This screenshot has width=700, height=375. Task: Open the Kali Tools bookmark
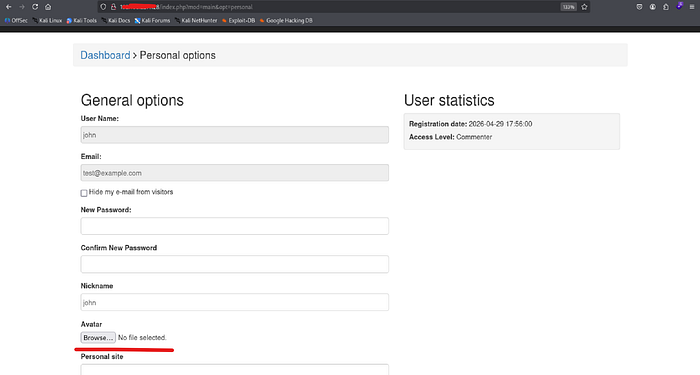tap(82, 21)
